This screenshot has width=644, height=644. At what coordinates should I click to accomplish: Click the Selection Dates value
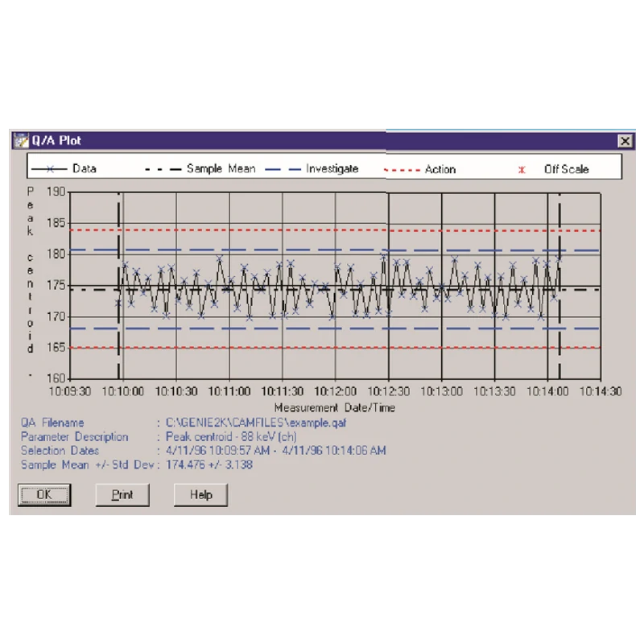[x=275, y=451]
